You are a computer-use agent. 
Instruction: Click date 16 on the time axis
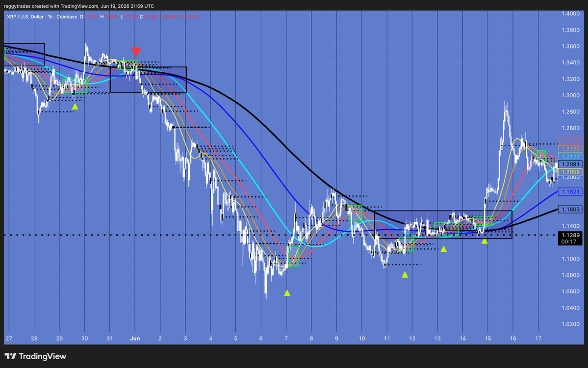[513, 339]
